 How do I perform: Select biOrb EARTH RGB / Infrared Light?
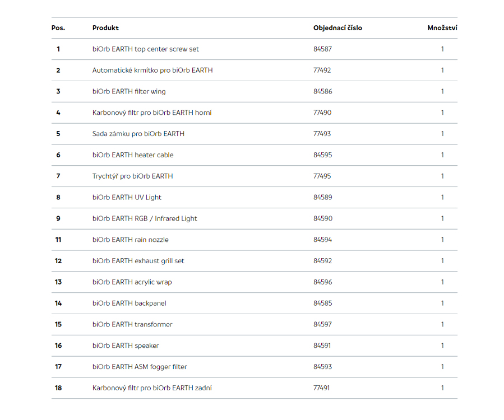click(145, 218)
